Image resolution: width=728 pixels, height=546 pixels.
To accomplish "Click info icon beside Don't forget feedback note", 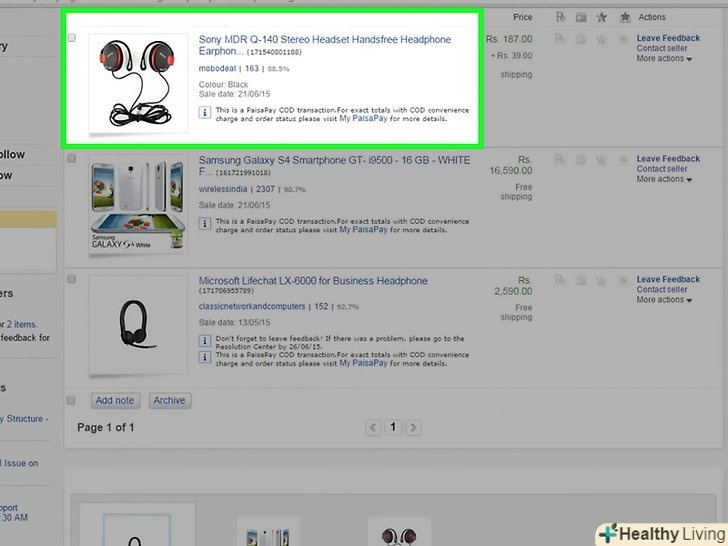I will [205, 341].
